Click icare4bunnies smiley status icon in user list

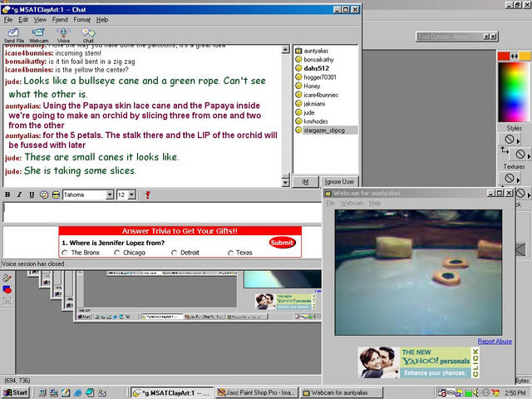click(x=298, y=95)
